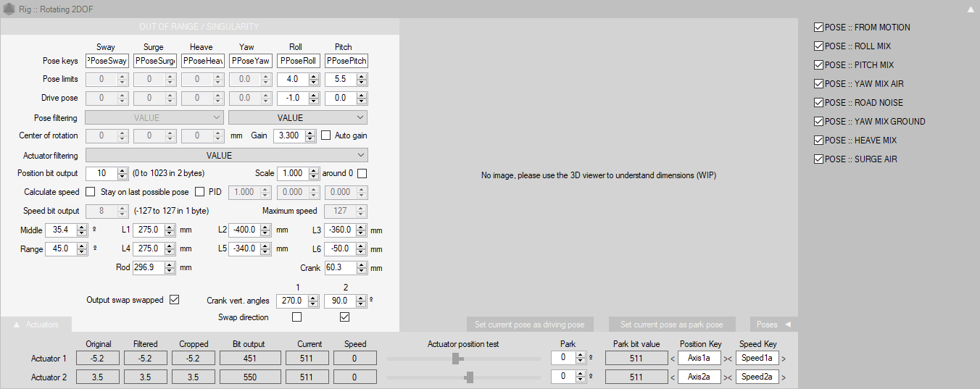Screen dimensions: 980x389
Task: Adjust Position bit output stepper
Action: (x=122, y=173)
